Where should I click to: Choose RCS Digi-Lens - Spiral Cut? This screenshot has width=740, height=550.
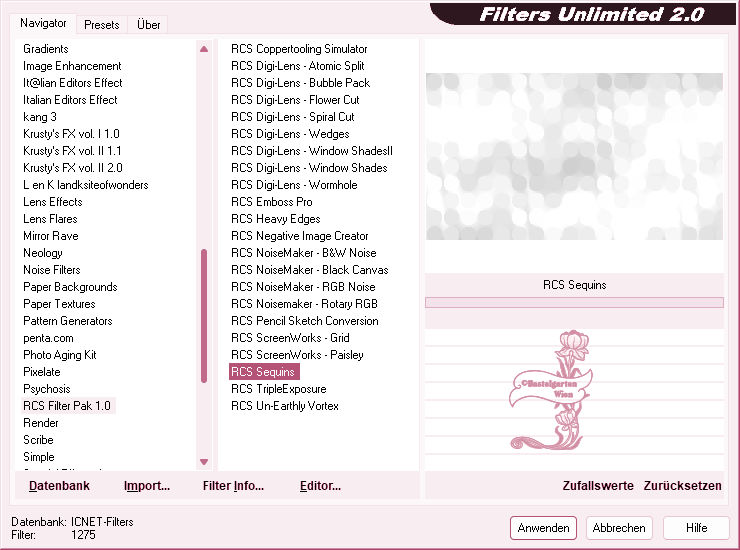pos(293,117)
